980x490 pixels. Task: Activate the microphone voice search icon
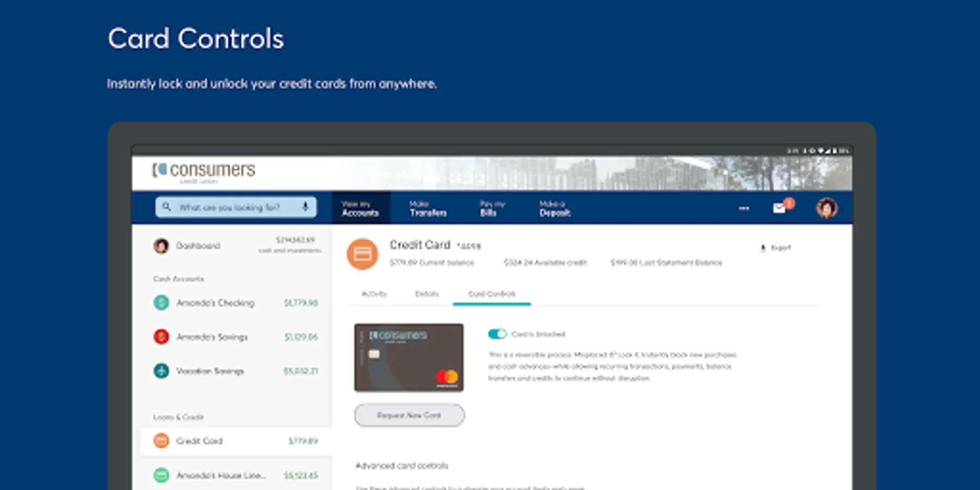tap(305, 207)
